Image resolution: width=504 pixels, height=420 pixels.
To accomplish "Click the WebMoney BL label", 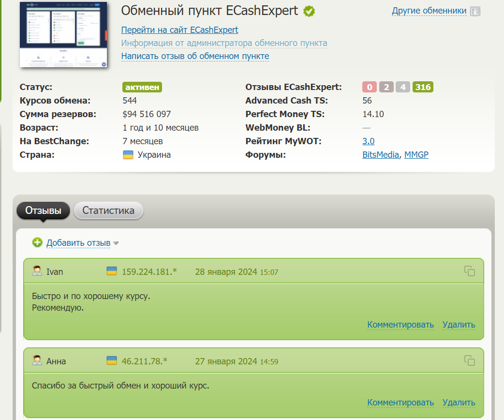I will 278,128.
